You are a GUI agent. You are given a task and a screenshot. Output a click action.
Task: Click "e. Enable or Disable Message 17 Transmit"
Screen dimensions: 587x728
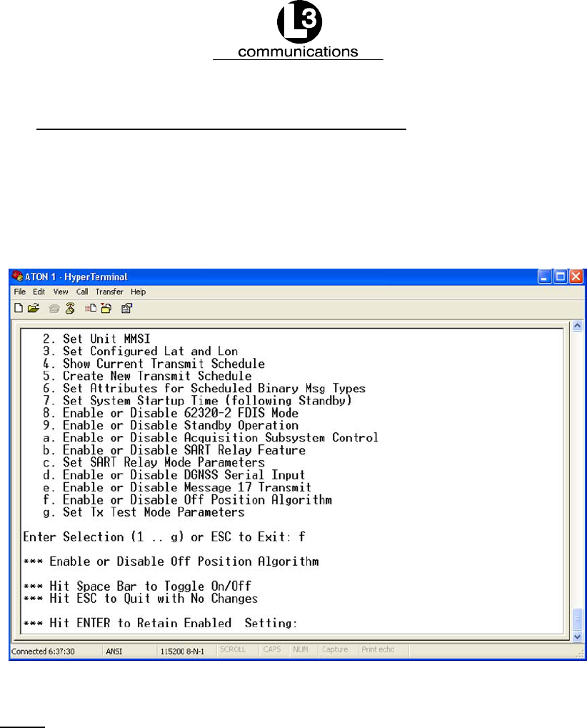pyautogui.click(x=177, y=487)
